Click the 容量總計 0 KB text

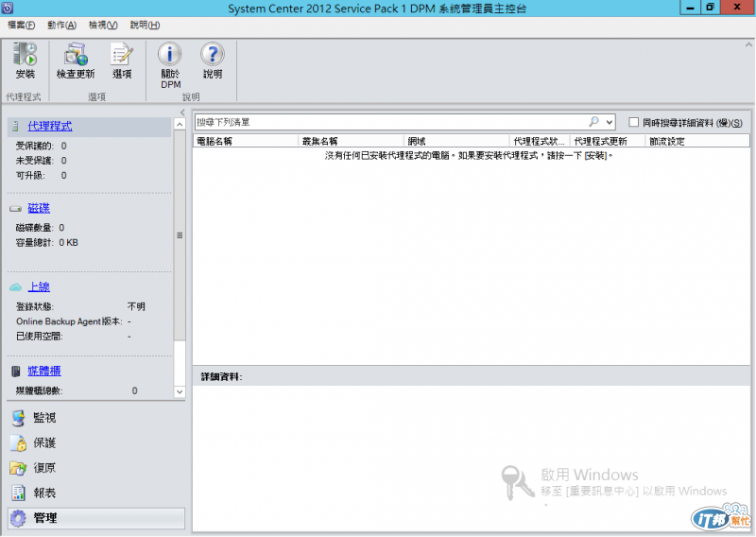point(46,243)
